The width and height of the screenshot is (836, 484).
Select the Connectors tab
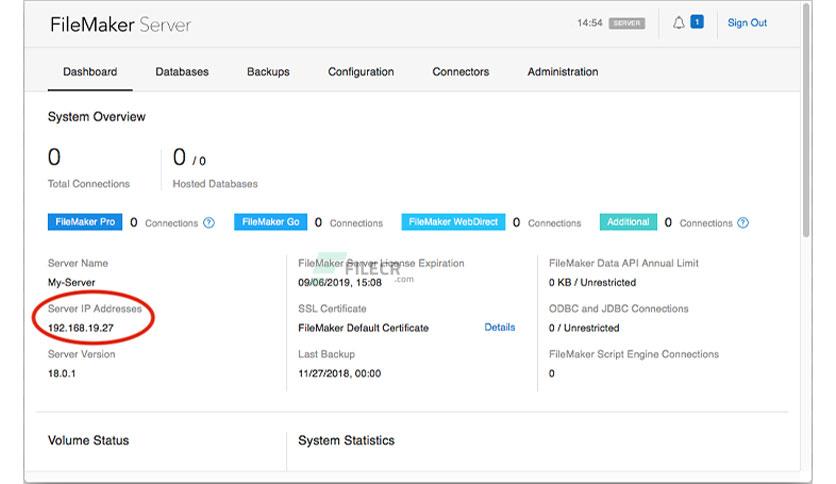(461, 71)
